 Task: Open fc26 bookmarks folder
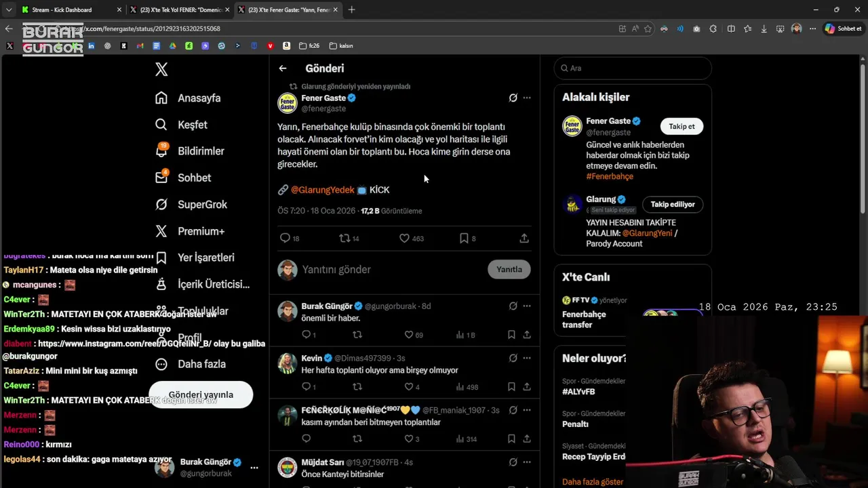[309, 46]
